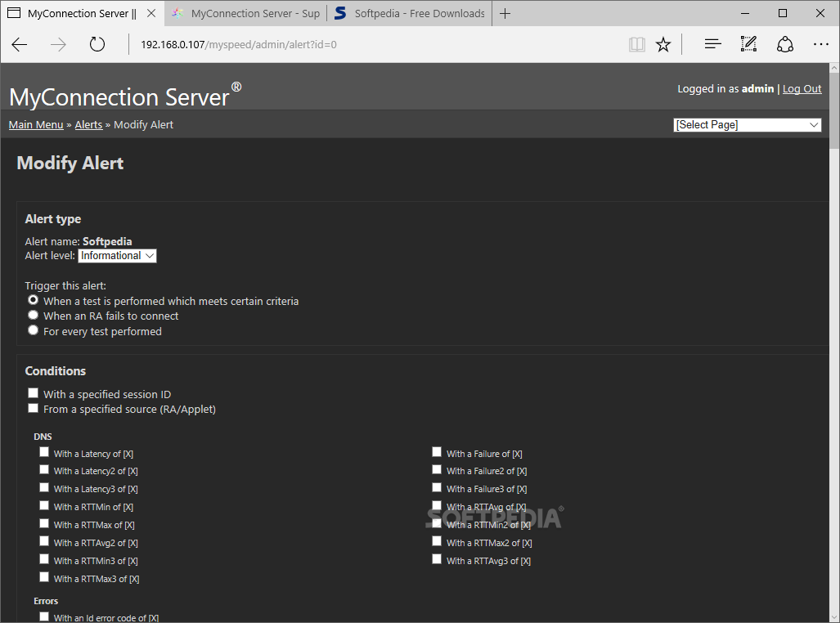The image size is (840, 623).
Task: Check 'With a Latency2 of [X]'
Action: (44, 470)
